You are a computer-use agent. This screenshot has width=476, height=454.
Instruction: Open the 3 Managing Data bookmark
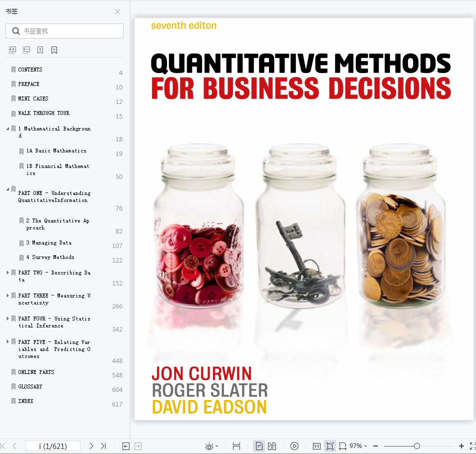[49, 243]
